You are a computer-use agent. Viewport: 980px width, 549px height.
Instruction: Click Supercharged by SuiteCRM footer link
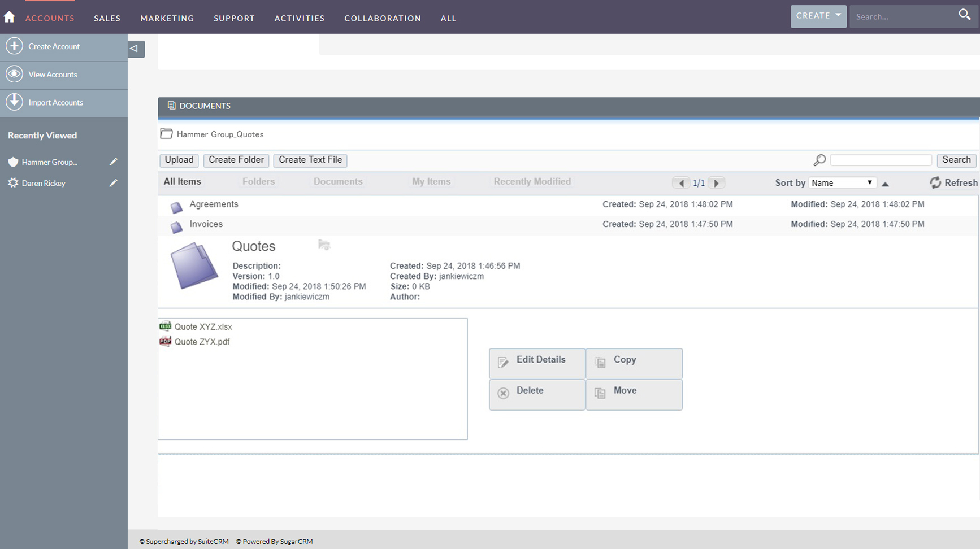(x=184, y=541)
